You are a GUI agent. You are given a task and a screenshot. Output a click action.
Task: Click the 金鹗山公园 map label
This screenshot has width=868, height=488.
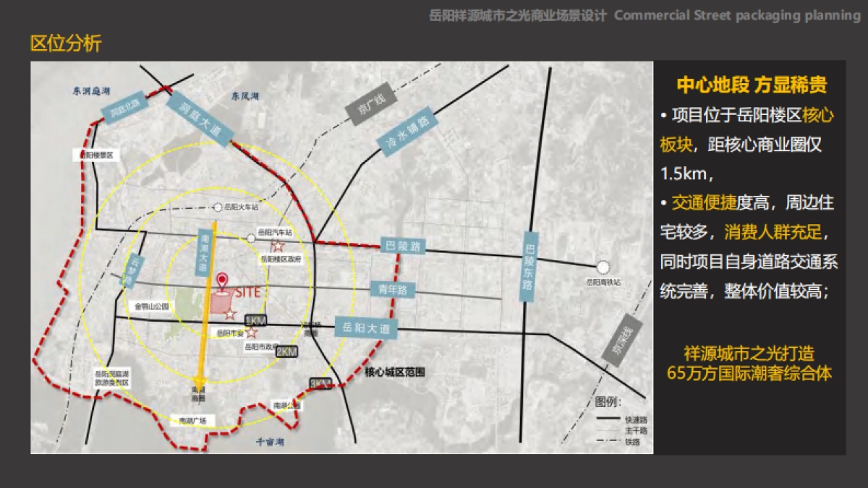point(151,306)
